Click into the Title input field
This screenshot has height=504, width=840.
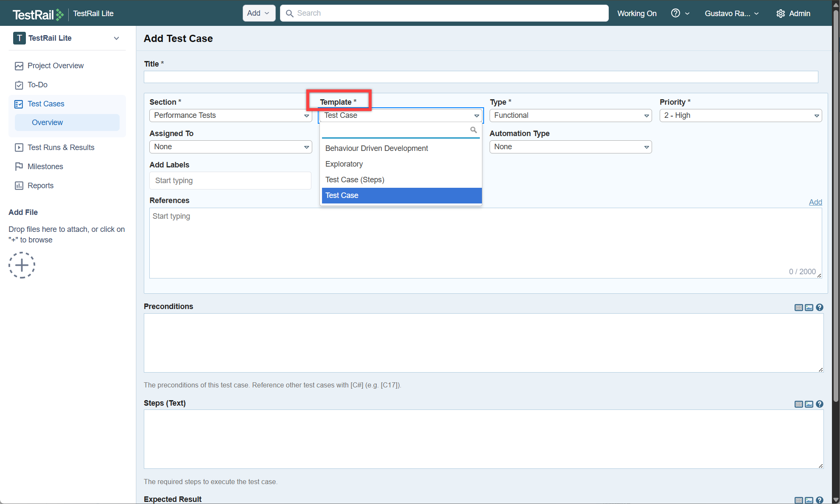[481, 77]
